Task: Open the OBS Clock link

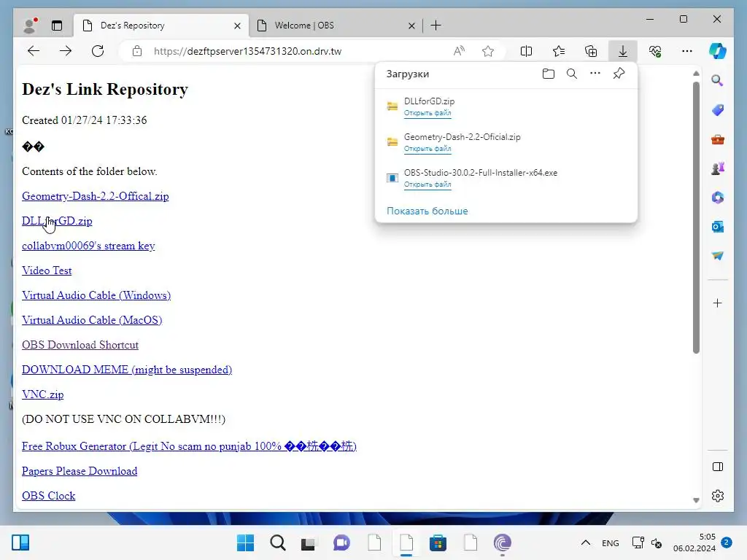Action: click(x=49, y=496)
